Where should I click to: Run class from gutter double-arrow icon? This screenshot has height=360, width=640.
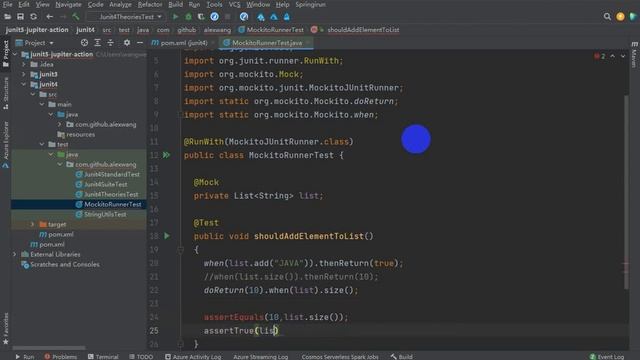pos(166,155)
